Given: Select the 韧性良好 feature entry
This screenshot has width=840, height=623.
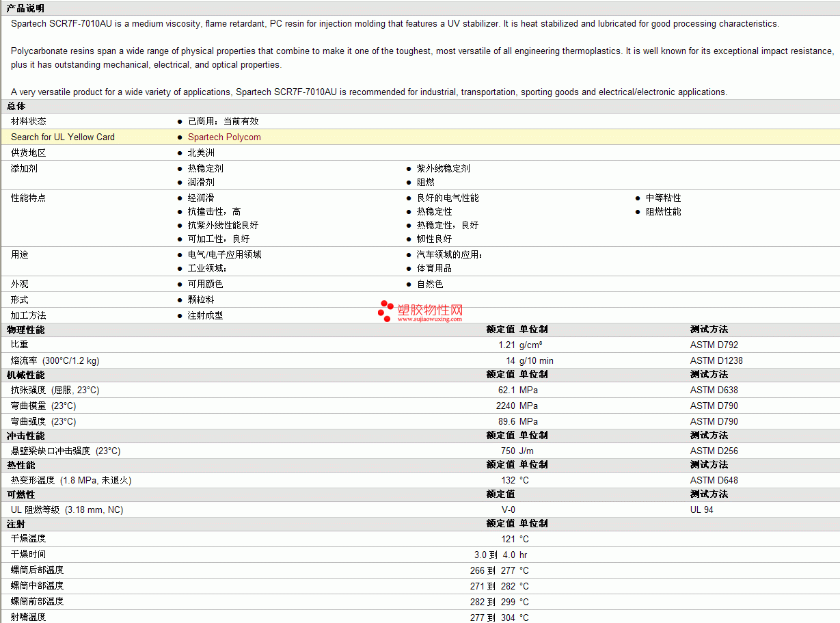Looking at the screenshot, I should coord(435,239).
